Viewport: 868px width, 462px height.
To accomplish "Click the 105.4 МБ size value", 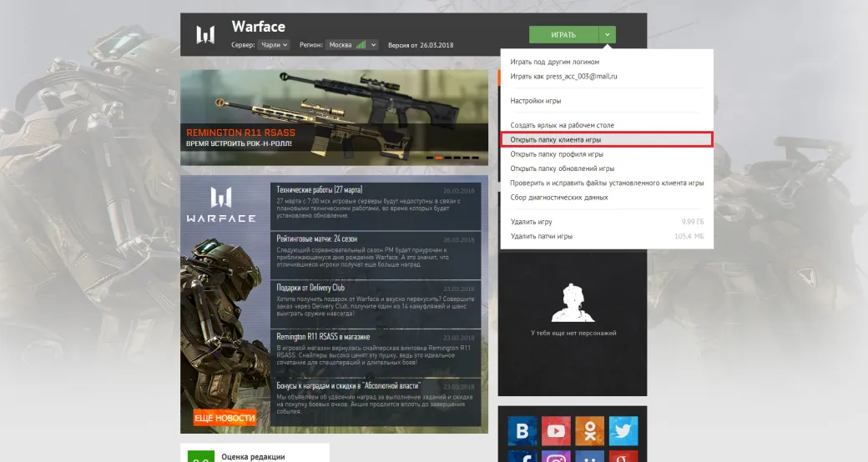I will (x=689, y=236).
